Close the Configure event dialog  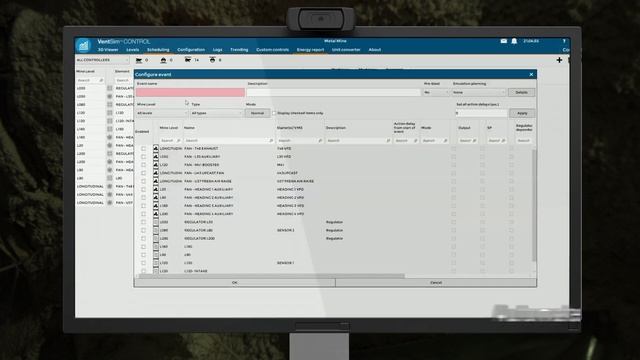tap(531, 75)
